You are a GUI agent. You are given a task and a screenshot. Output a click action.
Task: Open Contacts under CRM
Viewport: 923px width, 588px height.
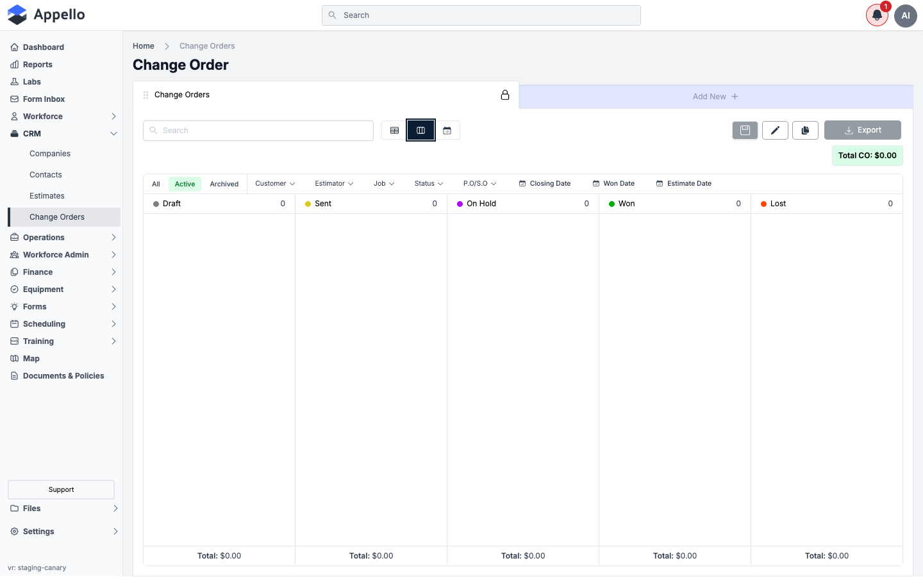pyautogui.click(x=46, y=175)
